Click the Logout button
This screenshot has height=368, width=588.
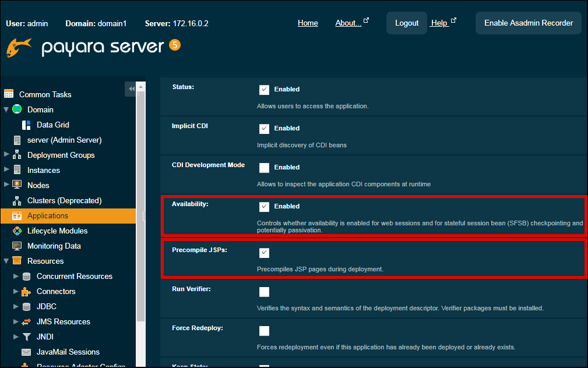pyautogui.click(x=406, y=23)
